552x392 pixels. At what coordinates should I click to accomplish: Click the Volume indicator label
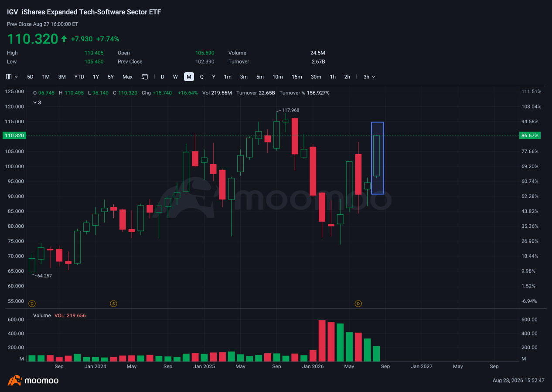[x=42, y=315]
